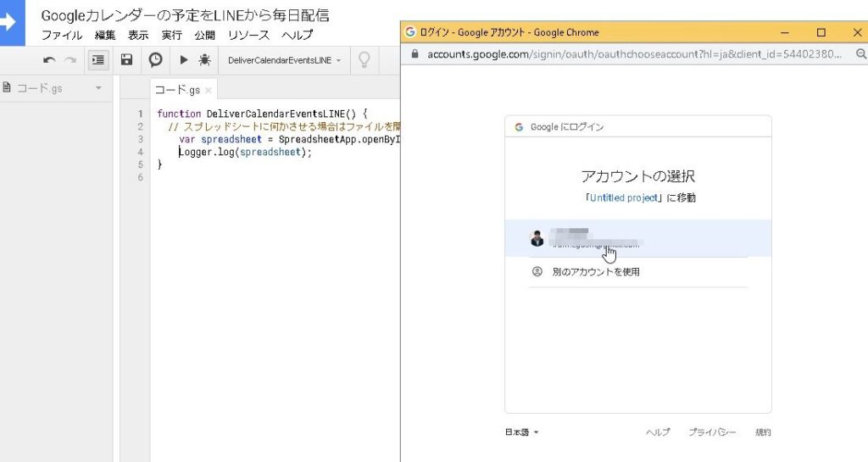Screen dimensions: 868x462
Task: Open project triggers via the clock icon
Action: [x=155, y=60]
